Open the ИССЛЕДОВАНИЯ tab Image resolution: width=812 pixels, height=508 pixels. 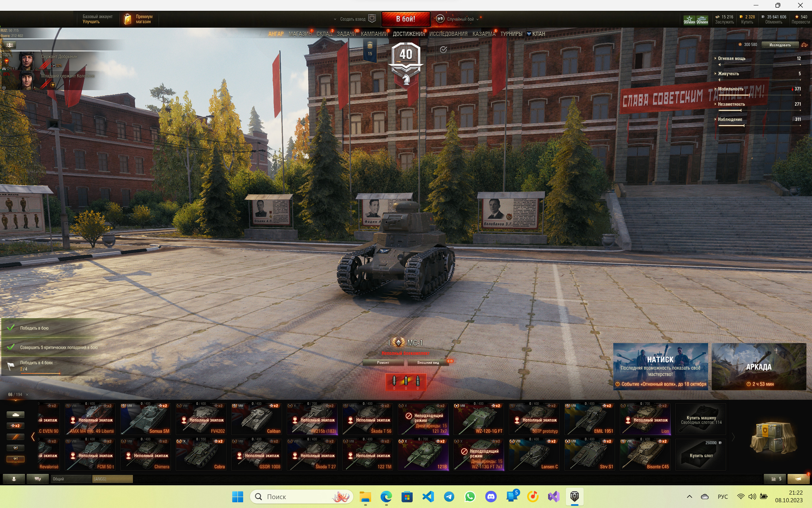pos(448,34)
